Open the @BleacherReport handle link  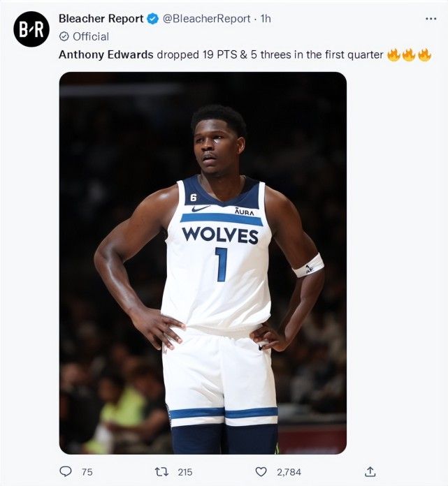pyautogui.click(x=207, y=19)
